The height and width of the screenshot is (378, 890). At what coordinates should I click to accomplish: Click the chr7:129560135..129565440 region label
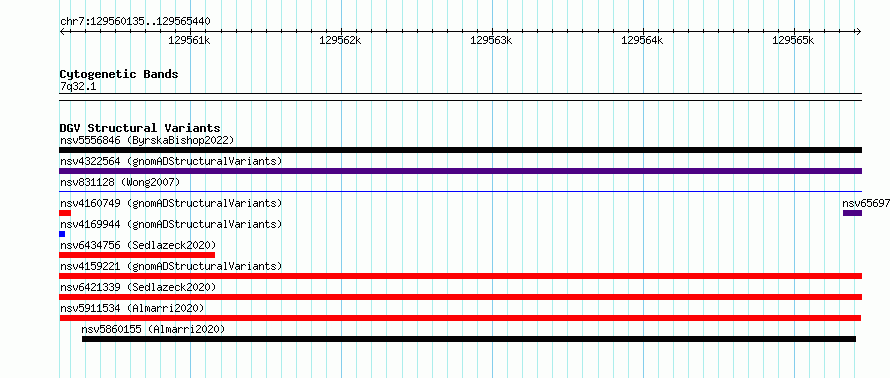click(x=135, y=22)
